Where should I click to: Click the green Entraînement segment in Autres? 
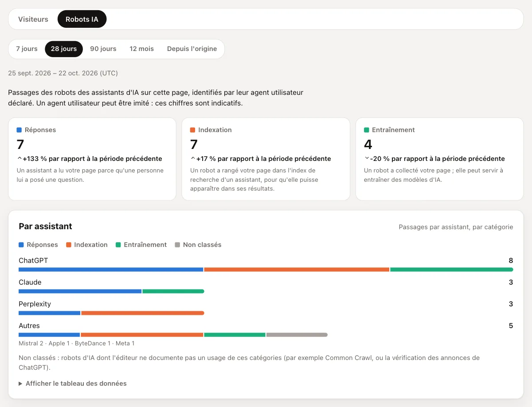pos(235,335)
